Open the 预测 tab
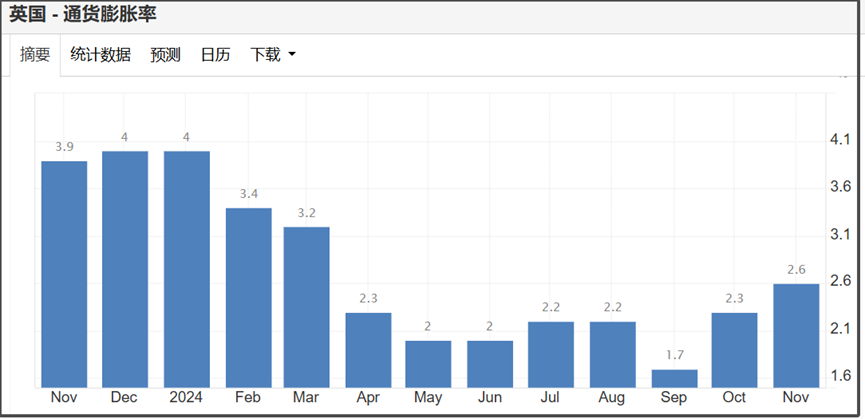 click(x=165, y=55)
